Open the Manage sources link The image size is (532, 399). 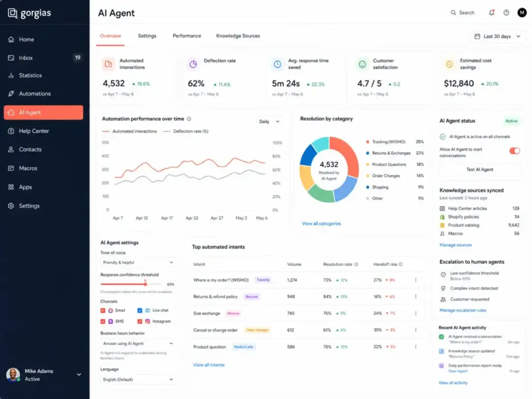click(455, 245)
